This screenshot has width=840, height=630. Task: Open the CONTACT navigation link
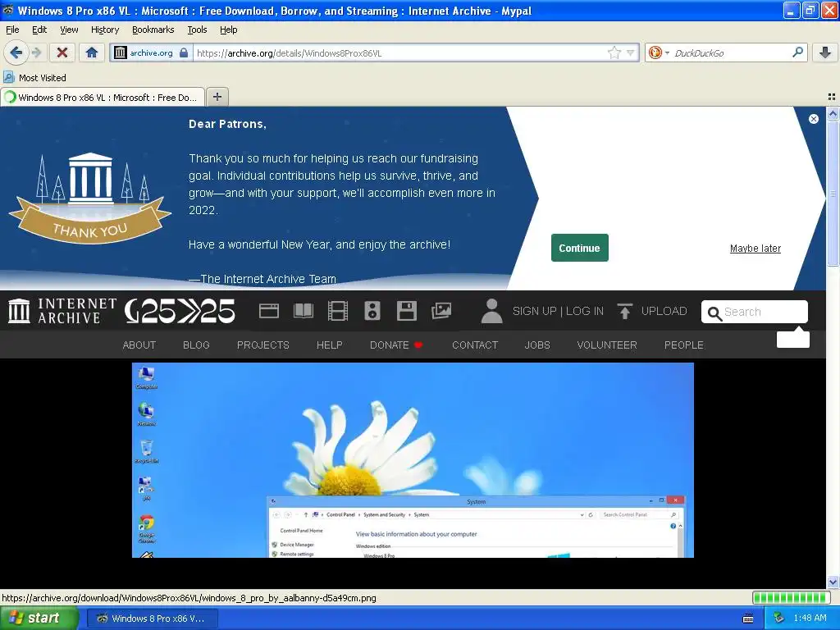(x=475, y=345)
